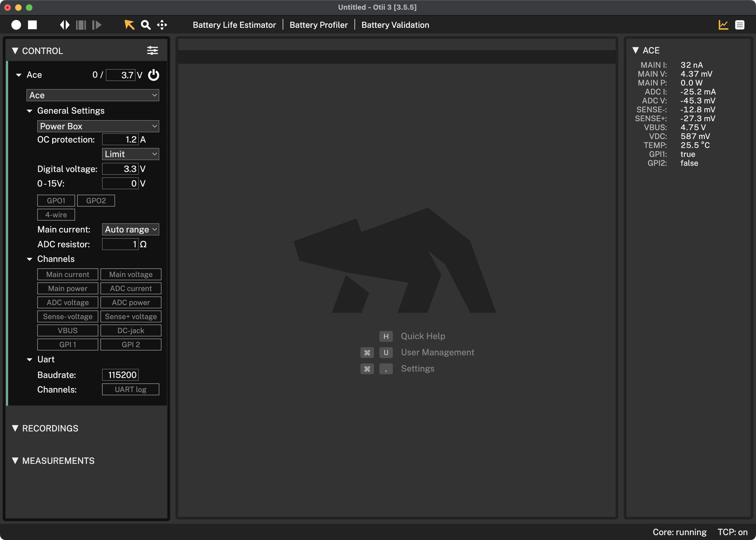Enable the GPI 1 channel

coord(68,345)
